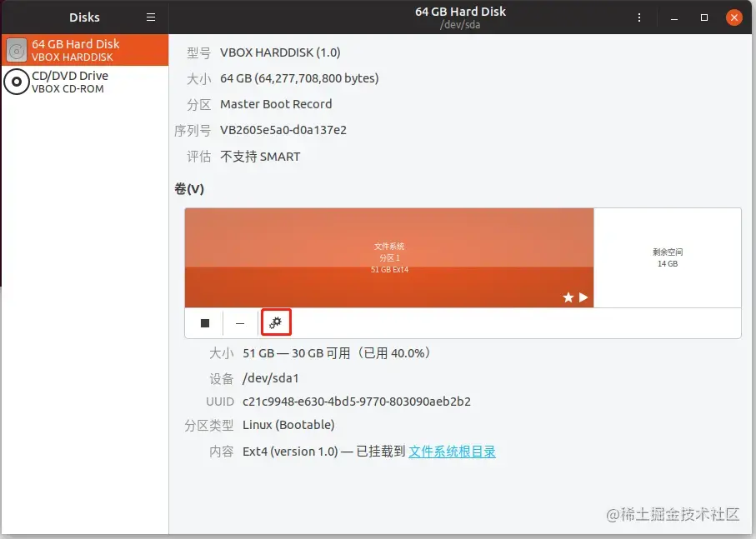Click the star icon on partition 1
Image resolution: width=756 pixels, height=539 pixels.
point(568,297)
